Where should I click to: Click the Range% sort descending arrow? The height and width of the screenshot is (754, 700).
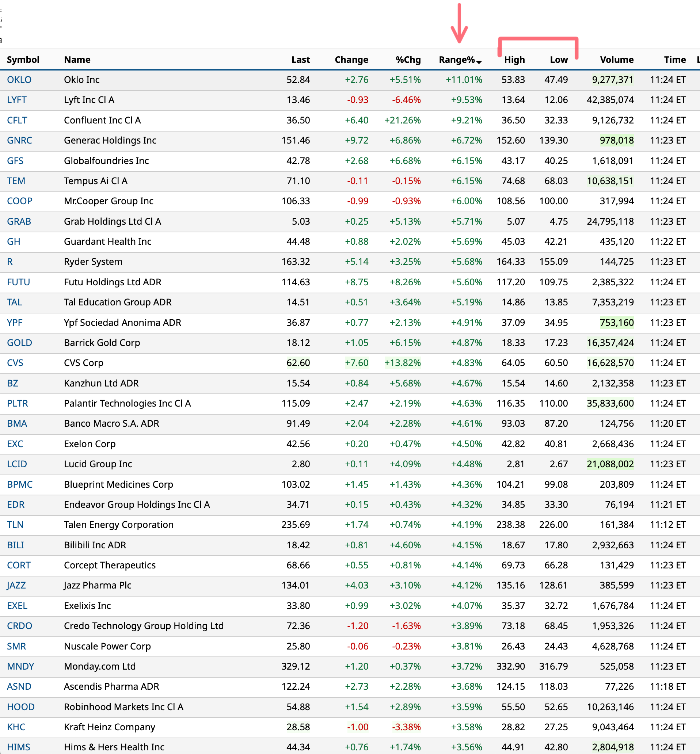[x=479, y=62]
